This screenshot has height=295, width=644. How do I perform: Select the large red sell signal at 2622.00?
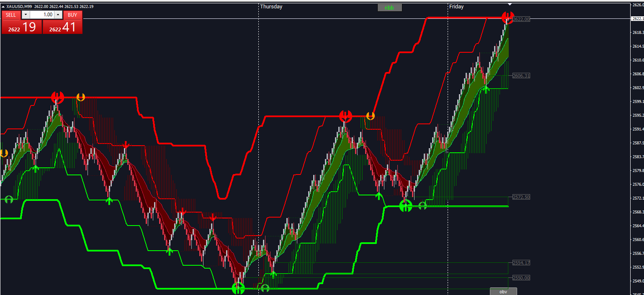click(508, 18)
